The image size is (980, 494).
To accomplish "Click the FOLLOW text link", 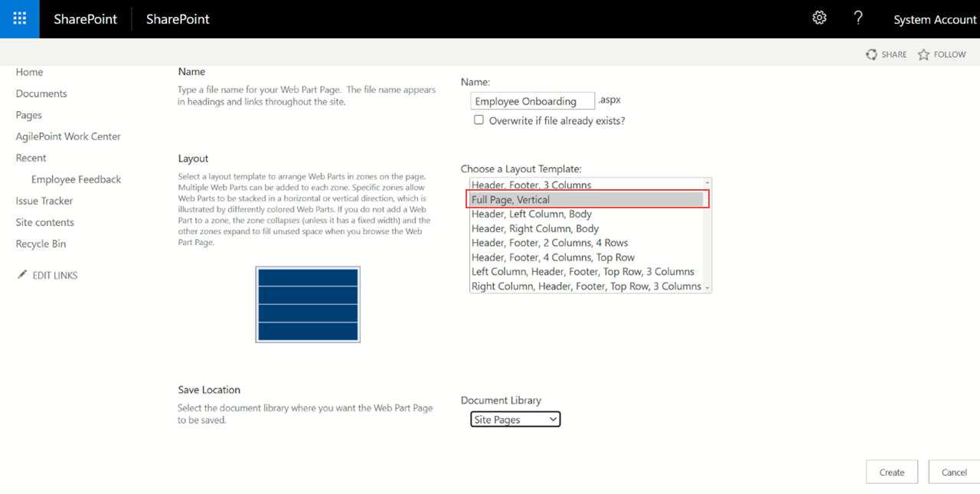I will pos(949,54).
